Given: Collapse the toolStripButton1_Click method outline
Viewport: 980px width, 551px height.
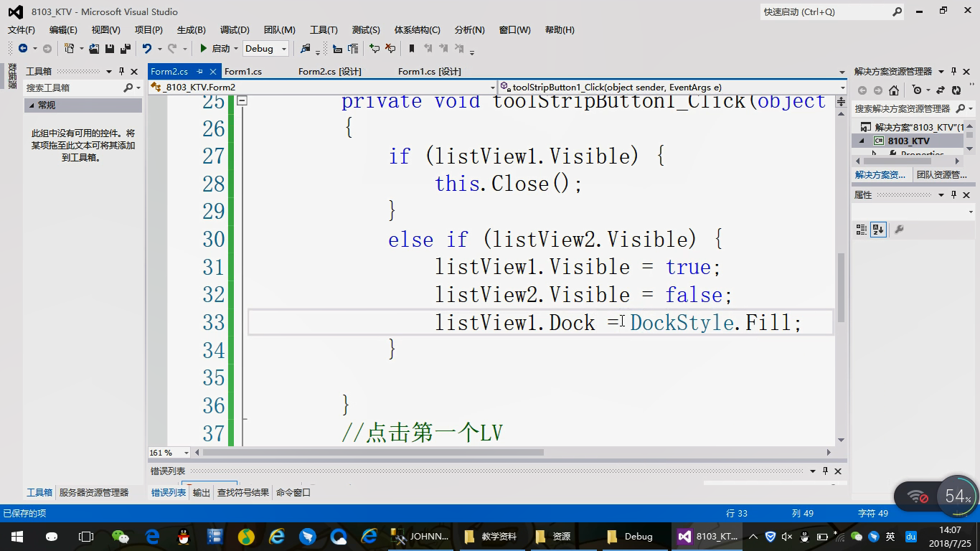Looking at the screenshot, I should (x=242, y=101).
